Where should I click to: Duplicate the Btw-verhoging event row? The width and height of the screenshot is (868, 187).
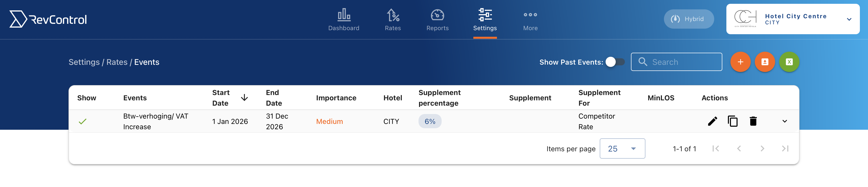click(x=732, y=121)
